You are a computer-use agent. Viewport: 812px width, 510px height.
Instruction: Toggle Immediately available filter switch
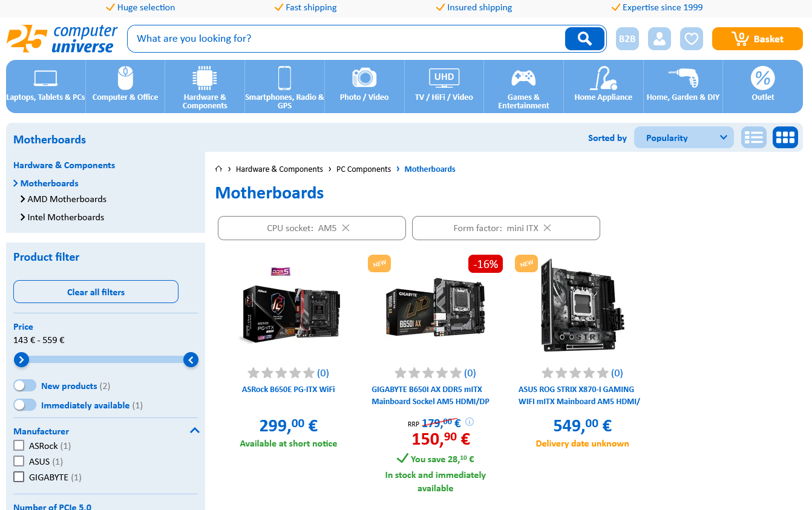(x=25, y=405)
